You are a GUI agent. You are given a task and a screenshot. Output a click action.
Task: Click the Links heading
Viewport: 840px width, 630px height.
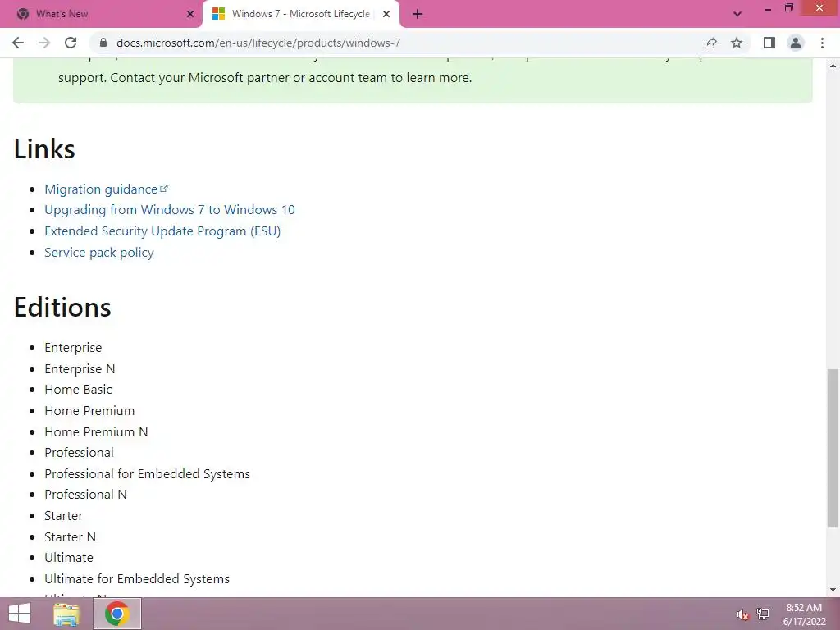pyautogui.click(x=44, y=149)
